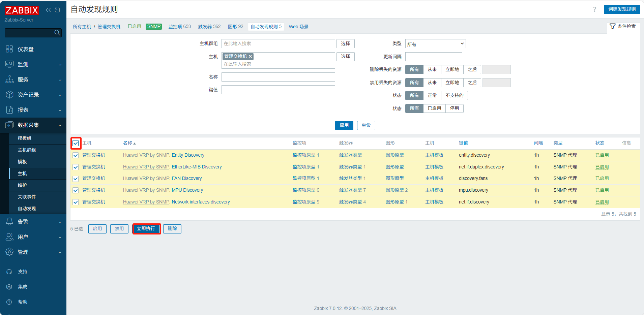The width and height of the screenshot is (644, 315).
Task: Toggle the select-all checkbox in table header
Action: (x=76, y=143)
